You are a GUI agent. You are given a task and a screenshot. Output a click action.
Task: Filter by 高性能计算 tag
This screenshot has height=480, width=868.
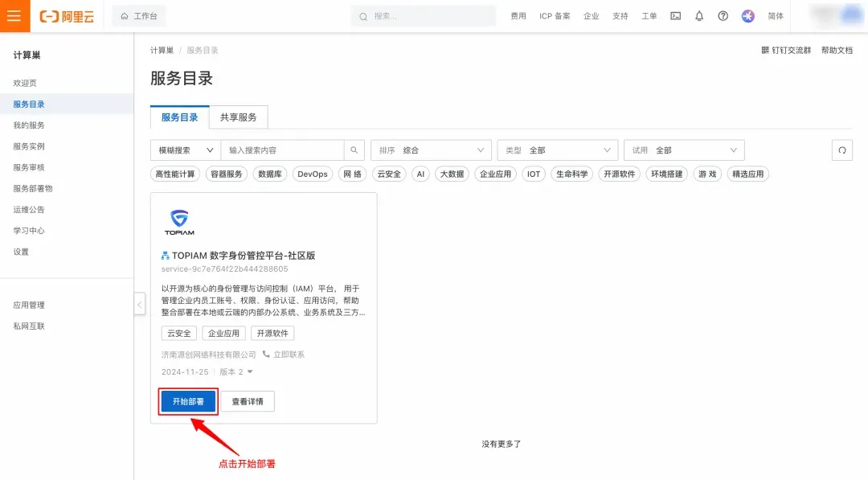tap(175, 174)
